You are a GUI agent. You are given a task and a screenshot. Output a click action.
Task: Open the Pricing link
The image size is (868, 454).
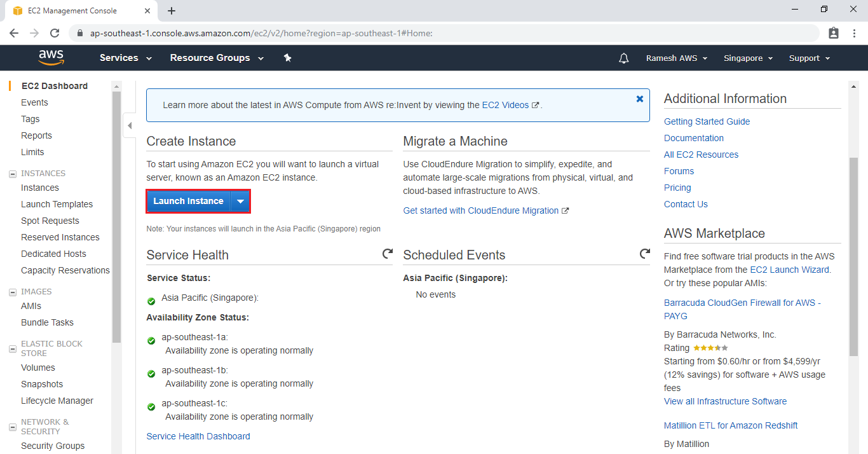677,188
